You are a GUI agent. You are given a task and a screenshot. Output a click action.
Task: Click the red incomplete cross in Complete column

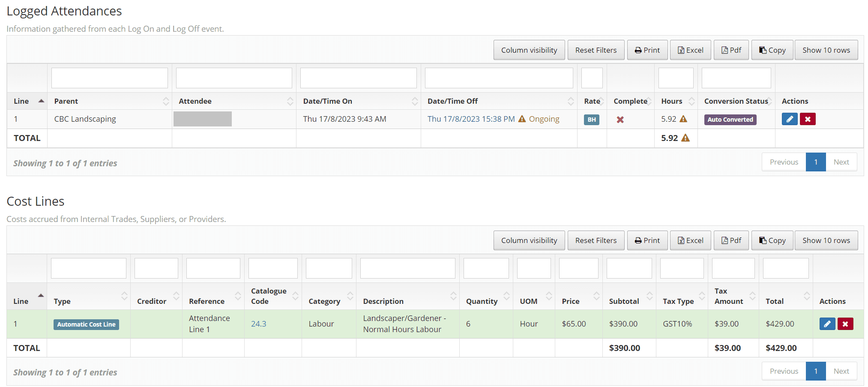(620, 120)
